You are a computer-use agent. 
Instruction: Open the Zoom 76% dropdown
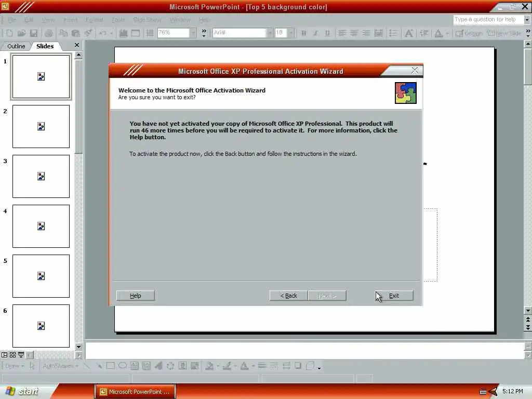[193, 33]
